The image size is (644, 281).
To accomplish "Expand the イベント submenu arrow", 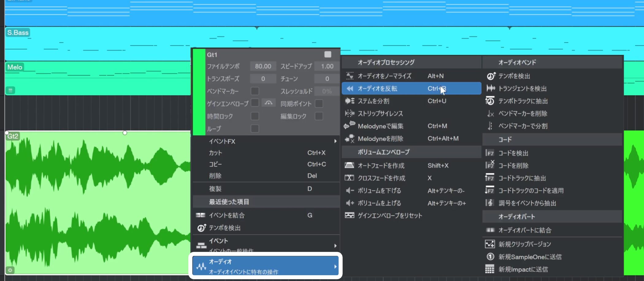I will coord(335,246).
